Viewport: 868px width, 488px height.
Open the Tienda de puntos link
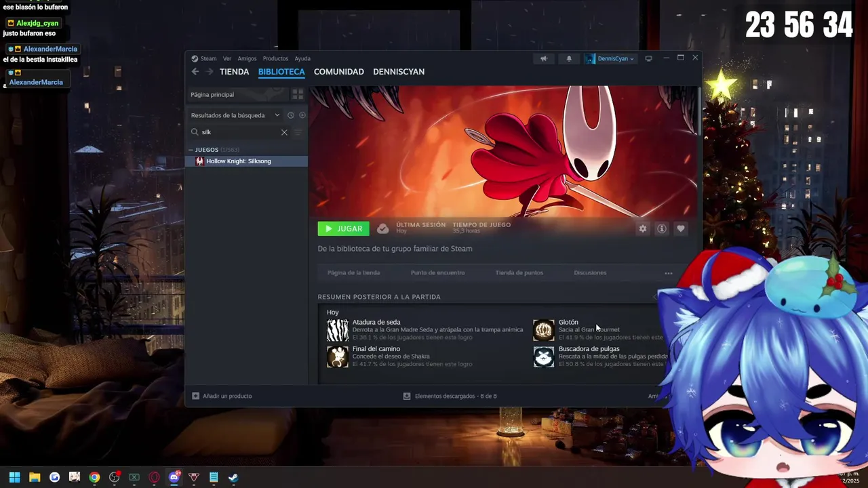tap(519, 272)
